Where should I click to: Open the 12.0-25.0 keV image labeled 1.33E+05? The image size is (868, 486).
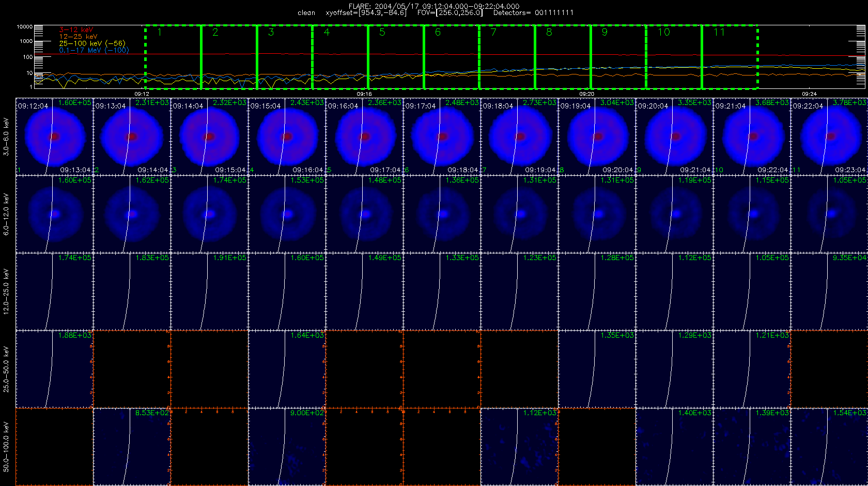(x=442, y=292)
